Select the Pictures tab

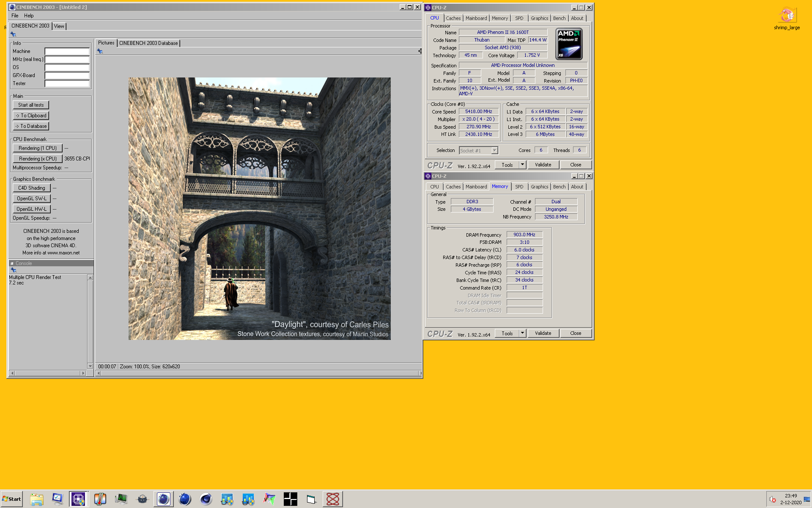[x=106, y=43]
